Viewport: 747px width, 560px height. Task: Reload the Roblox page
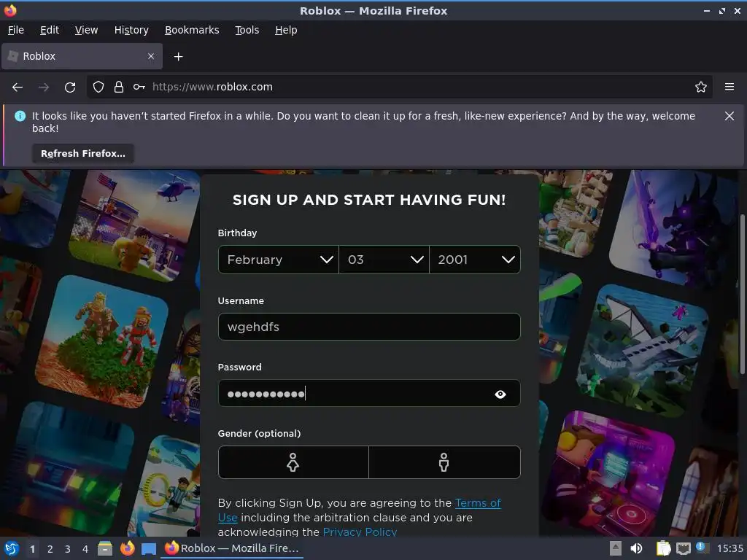(70, 87)
